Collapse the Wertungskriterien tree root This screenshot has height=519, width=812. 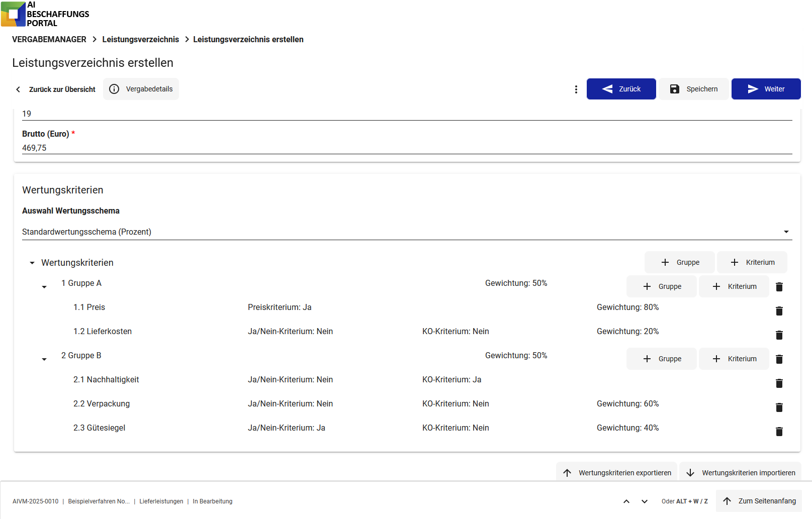32,263
